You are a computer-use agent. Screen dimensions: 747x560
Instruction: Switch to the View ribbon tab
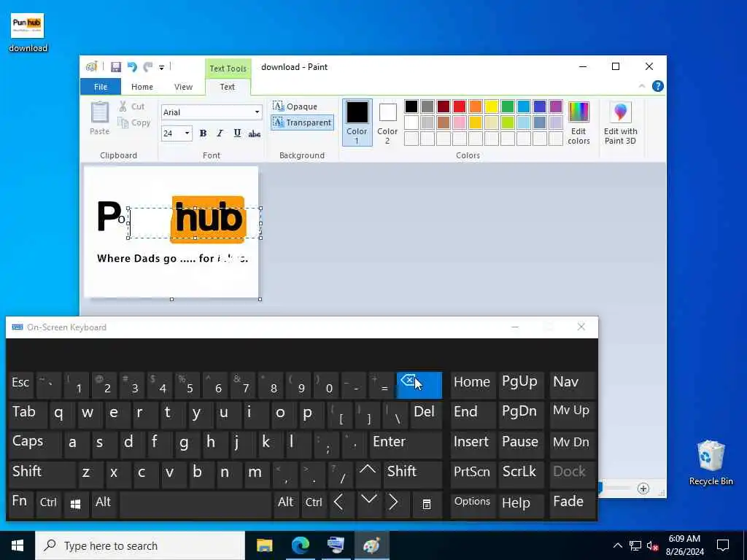tap(183, 87)
